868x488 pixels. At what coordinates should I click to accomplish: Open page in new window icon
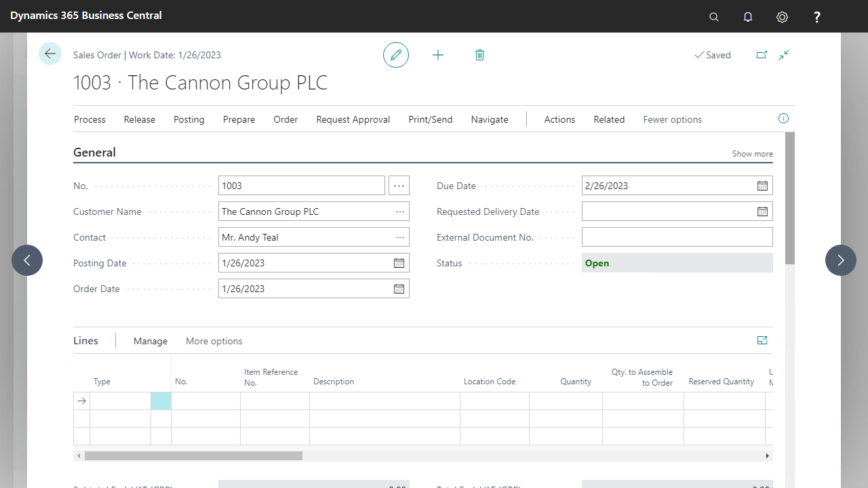pos(762,55)
